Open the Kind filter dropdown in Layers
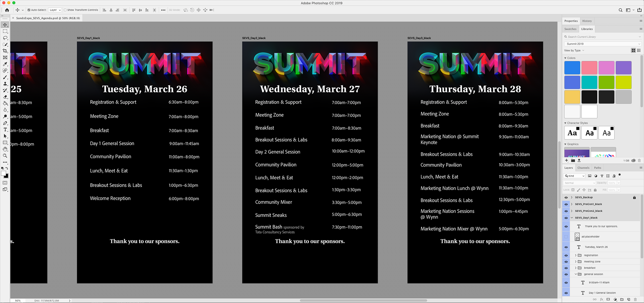Image resolution: width=644 pixels, height=303 pixels. click(x=575, y=176)
